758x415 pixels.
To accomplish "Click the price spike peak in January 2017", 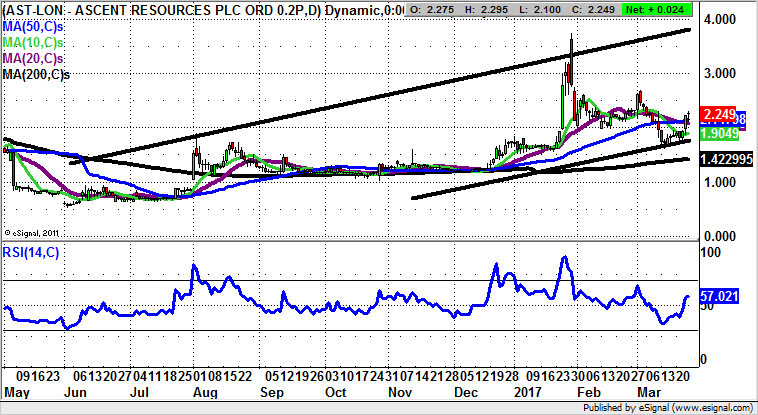I will coord(571,38).
